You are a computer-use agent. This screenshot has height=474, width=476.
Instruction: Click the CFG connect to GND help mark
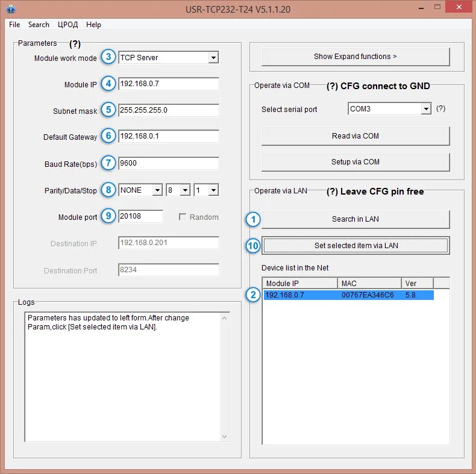pyautogui.click(x=332, y=86)
